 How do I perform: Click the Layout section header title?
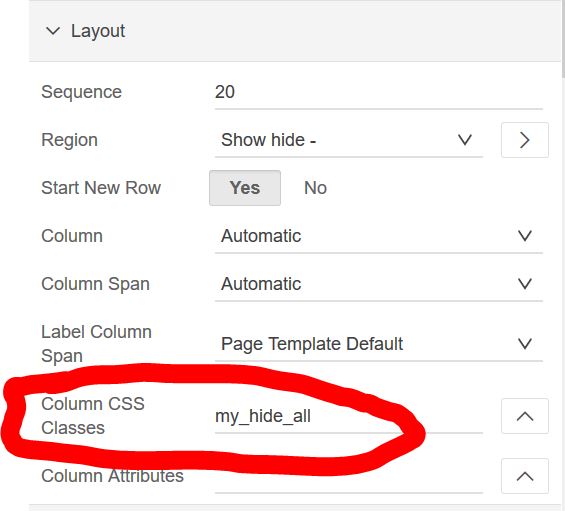pos(98,31)
